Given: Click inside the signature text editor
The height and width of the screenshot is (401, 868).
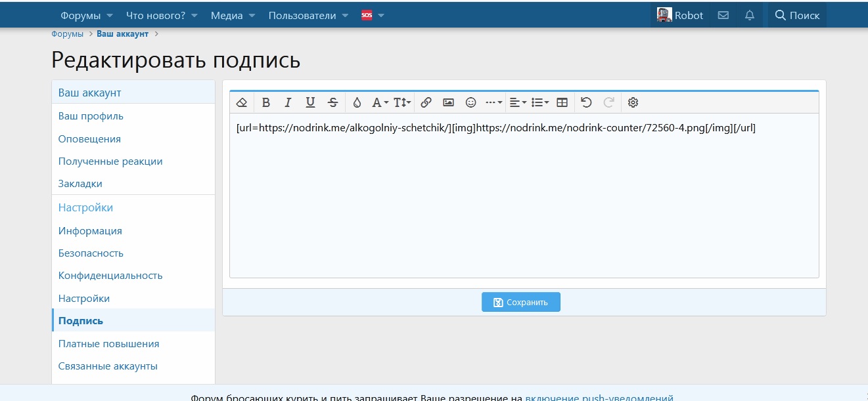Looking at the screenshot, I should (524, 196).
